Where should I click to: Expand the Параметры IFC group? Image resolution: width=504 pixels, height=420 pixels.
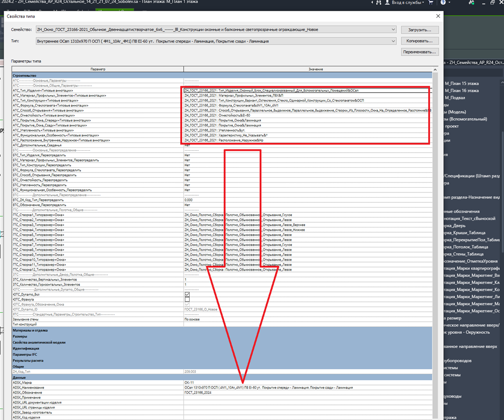222,355
